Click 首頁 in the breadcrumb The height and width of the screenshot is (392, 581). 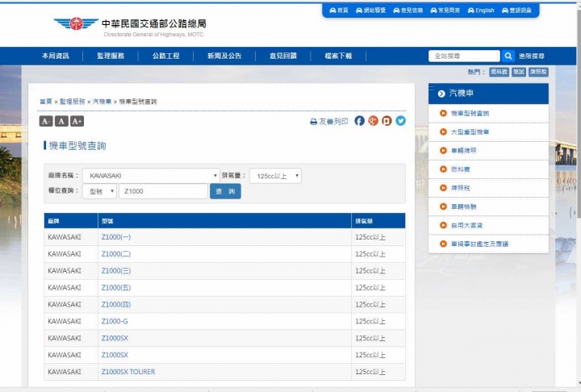(46, 102)
